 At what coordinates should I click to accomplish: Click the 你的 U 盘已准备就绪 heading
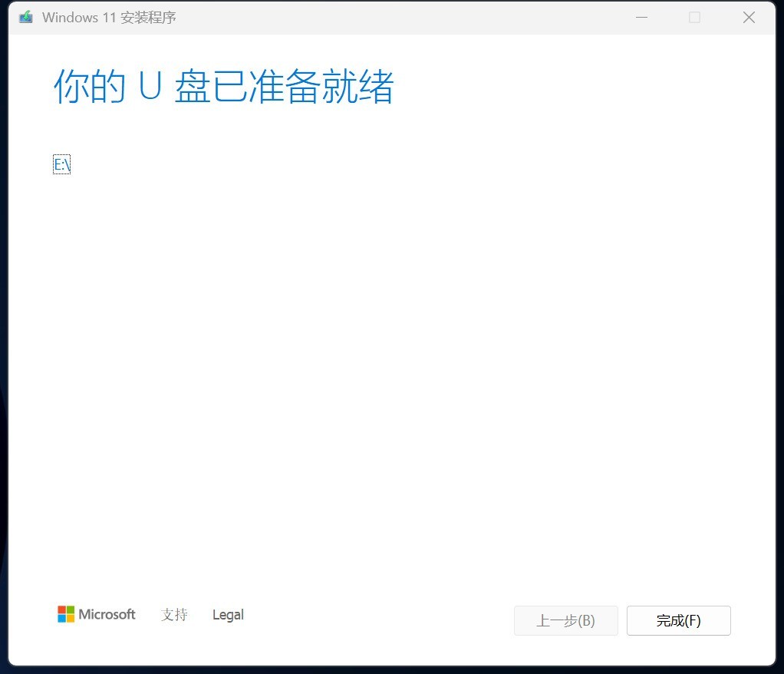[x=222, y=87]
